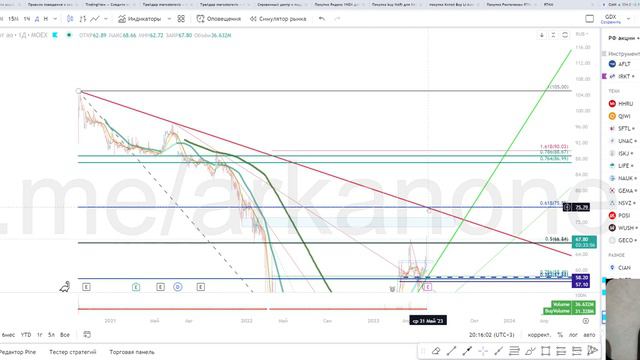The height and width of the screenshot is (360, 640).
Task: Select LIFE in the watchlist
Action: pos(623,166)
